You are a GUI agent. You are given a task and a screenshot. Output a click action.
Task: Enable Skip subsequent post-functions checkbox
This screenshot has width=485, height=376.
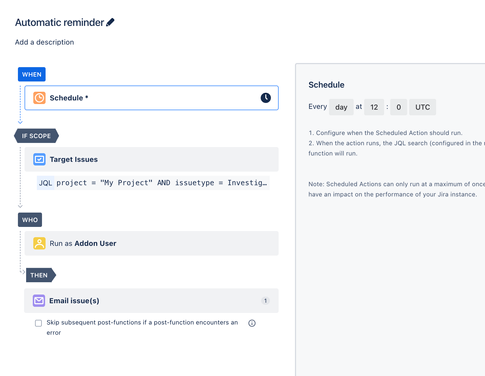(x=39, y=323)
